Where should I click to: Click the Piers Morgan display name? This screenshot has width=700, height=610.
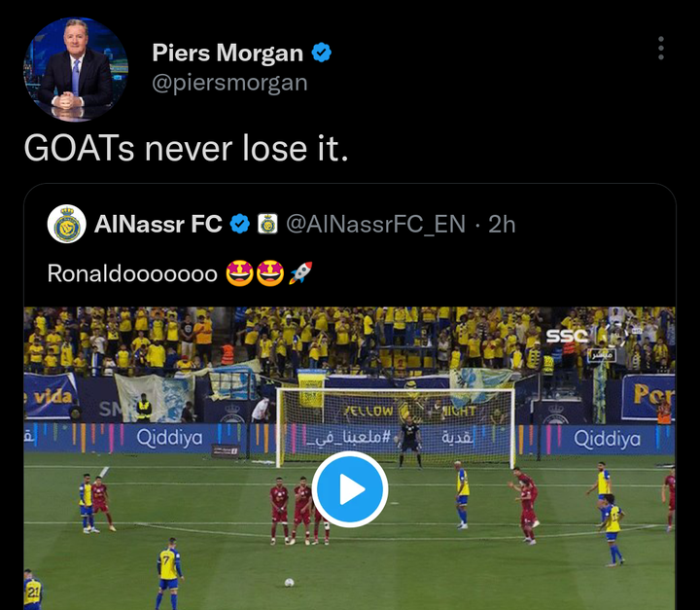[227, 53]
